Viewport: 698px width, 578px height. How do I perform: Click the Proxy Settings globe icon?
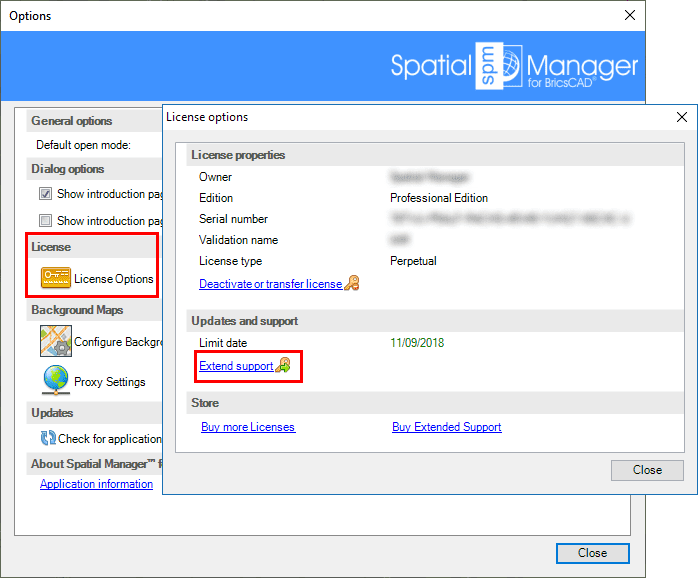point(56,381)
